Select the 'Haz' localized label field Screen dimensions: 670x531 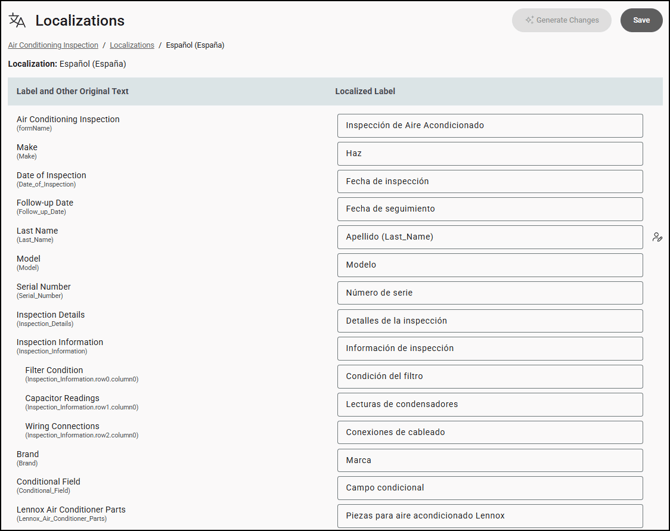(x=490, y=153)
